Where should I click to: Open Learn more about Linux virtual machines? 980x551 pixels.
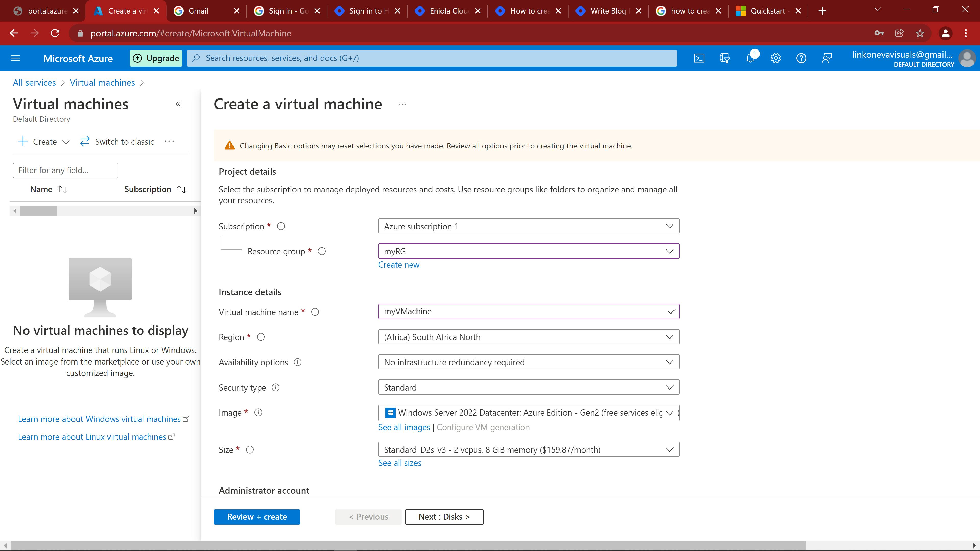click(96, 437)
